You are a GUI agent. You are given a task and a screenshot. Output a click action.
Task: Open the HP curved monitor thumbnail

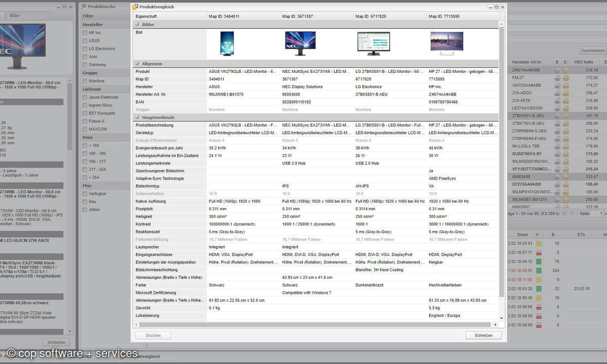coord(446,42)
